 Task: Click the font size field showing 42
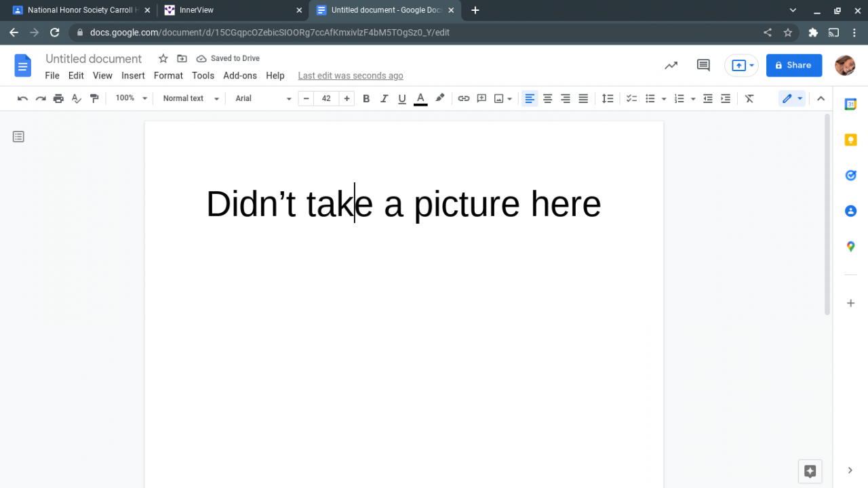(x=326, y=99)
